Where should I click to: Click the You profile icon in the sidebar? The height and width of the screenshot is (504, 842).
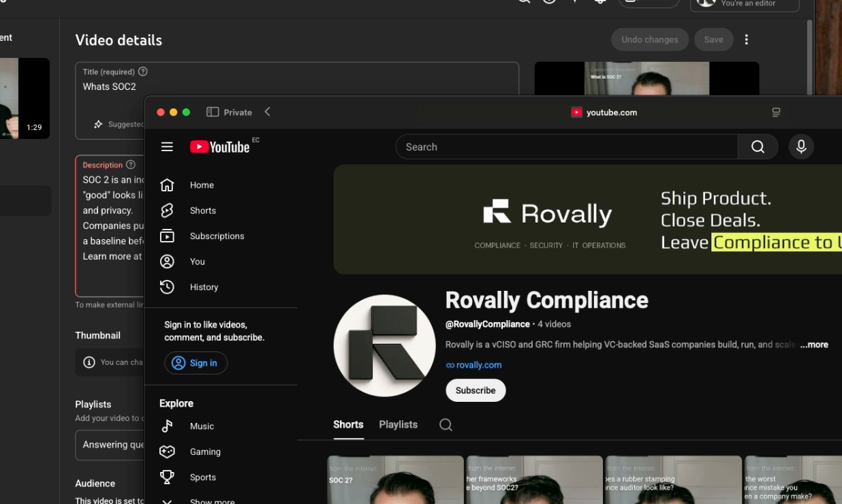pyautogui.click(x=167, y=262)
